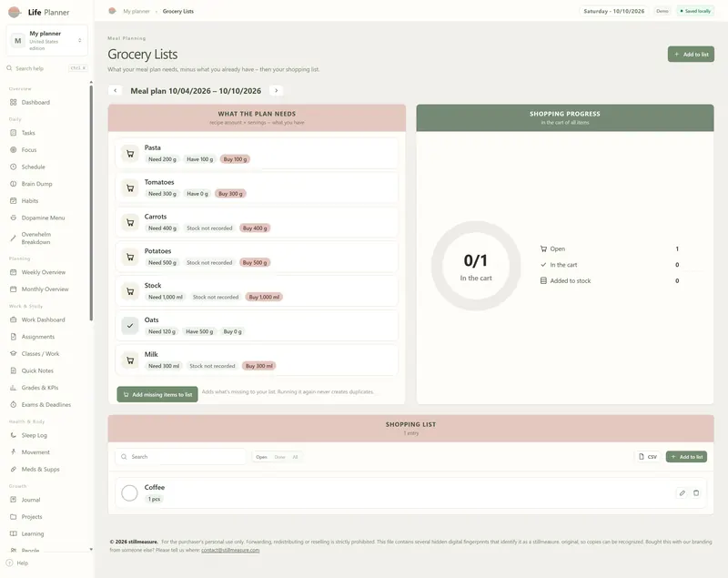This screenshot has width=728, height=578.
Task: Click the Add missing items to list button
Action: click(x=157, y=395)
